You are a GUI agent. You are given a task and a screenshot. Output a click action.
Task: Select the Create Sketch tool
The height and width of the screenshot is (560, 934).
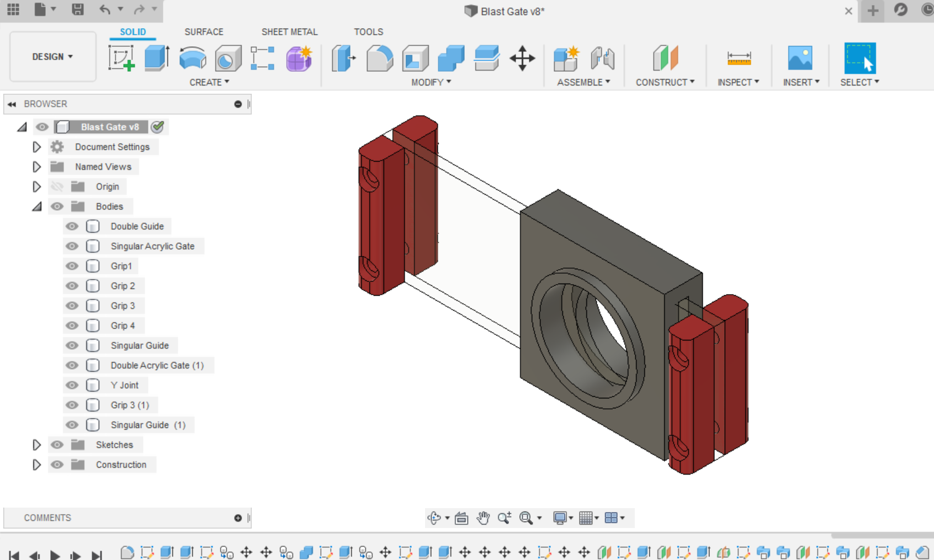click(x=121, y=58)
